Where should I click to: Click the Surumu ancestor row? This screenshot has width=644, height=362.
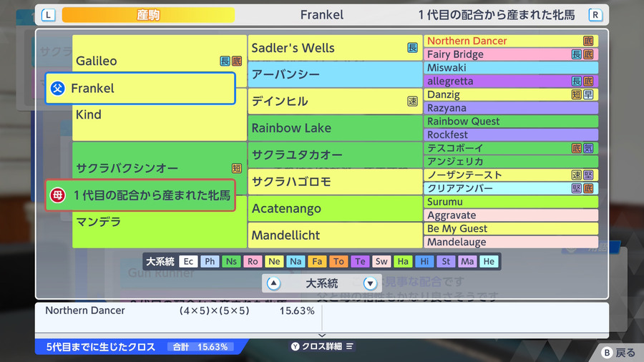511,202
